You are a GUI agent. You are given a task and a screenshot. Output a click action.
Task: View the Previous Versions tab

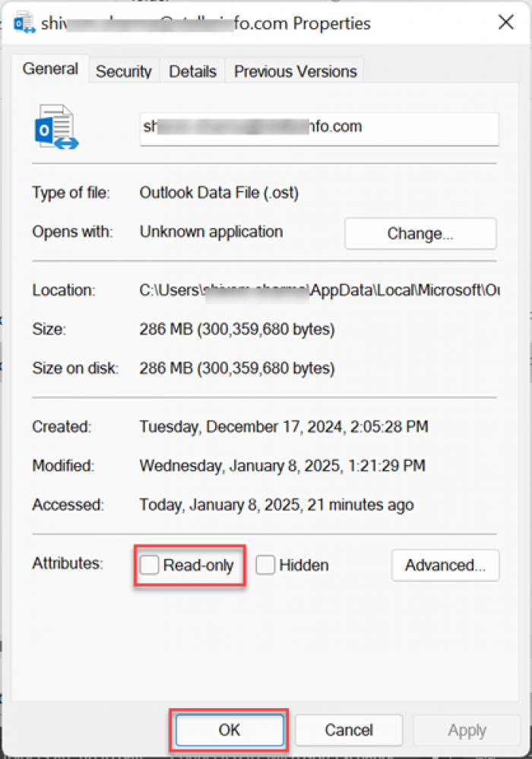(x=295, y=71)
